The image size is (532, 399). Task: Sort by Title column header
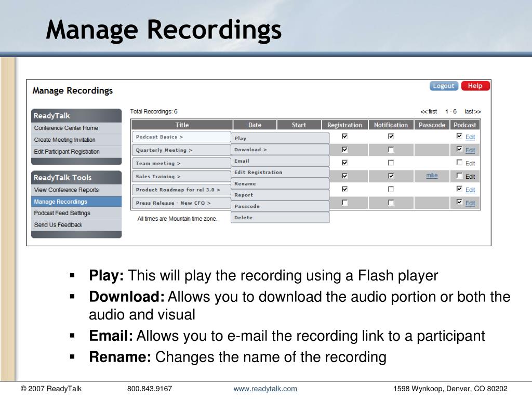click(182, 125)
